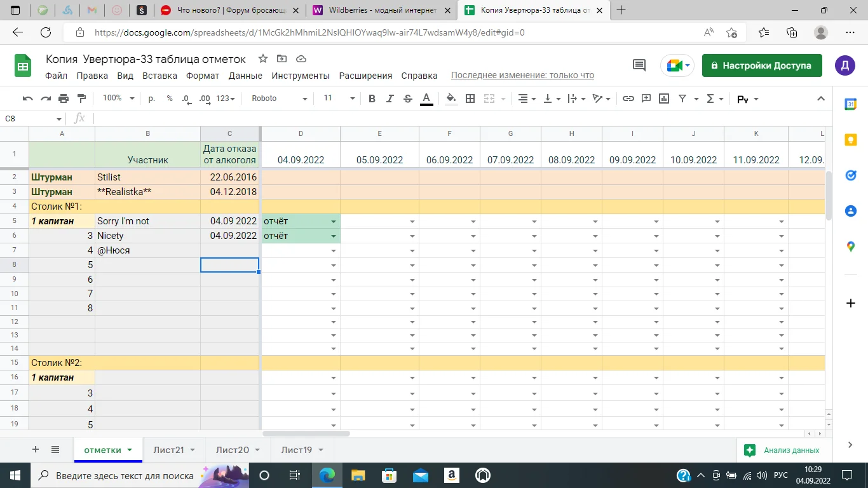Toggle strikethrough formatting
Image resolution: width=868 pixels, height=488 pixels.
[407, 98]
